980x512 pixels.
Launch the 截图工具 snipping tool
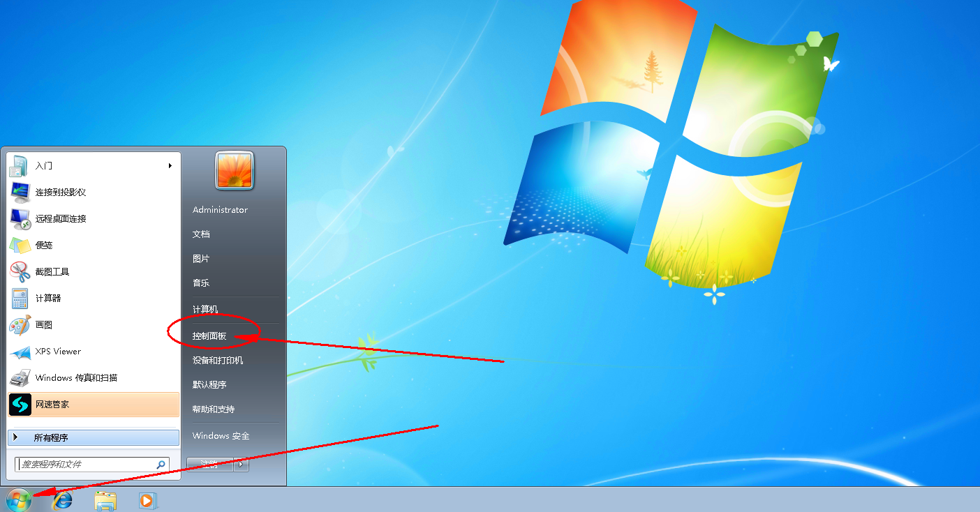pos(94,271)
